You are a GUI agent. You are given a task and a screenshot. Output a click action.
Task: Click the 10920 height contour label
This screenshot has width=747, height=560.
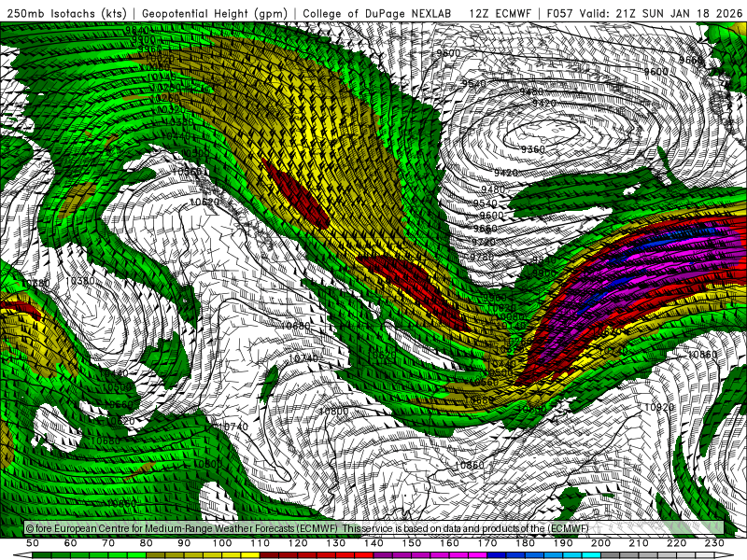(x=659, y=407)
